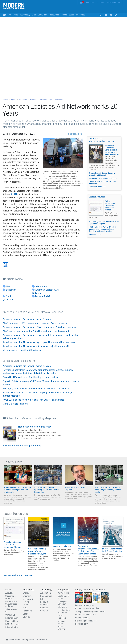Click Archives in top utility bar
127x644 pixels.
click(101, 3)
